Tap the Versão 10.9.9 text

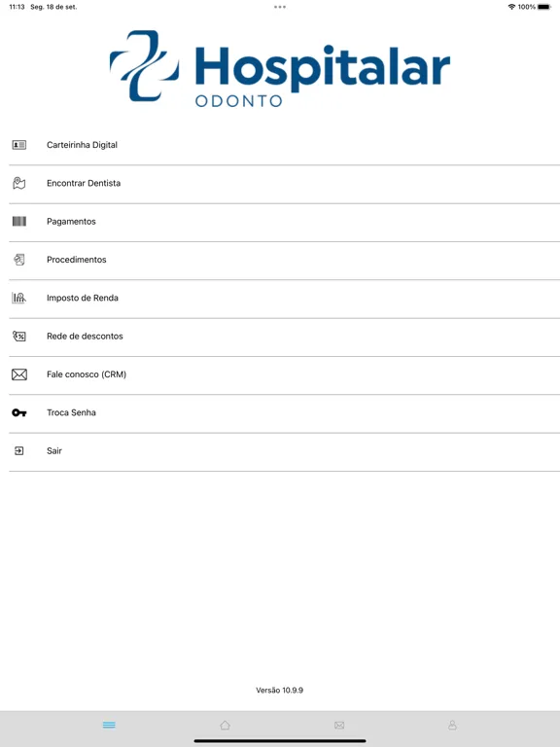point(280,690)
